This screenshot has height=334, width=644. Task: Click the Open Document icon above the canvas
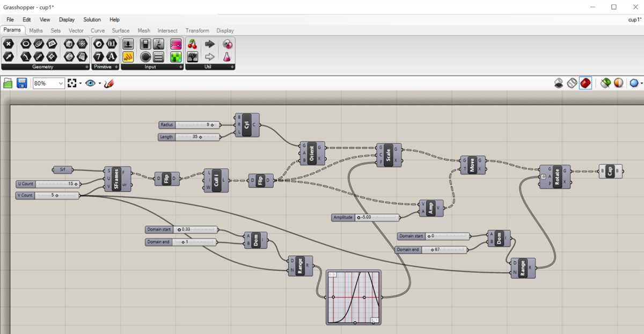tap(8, 83)
